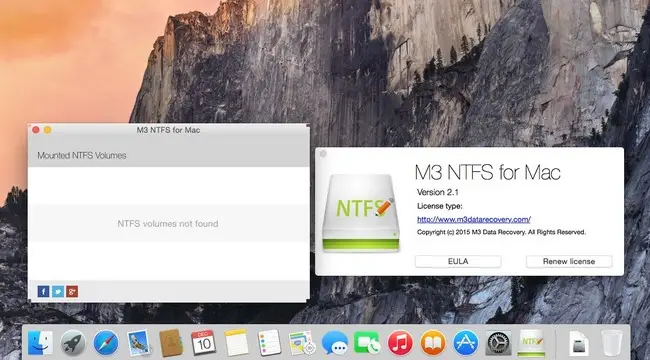Viewport: 650px width, 360px height.
Task: Open iTunes music icon in Dock
Action: pos(400,343)
